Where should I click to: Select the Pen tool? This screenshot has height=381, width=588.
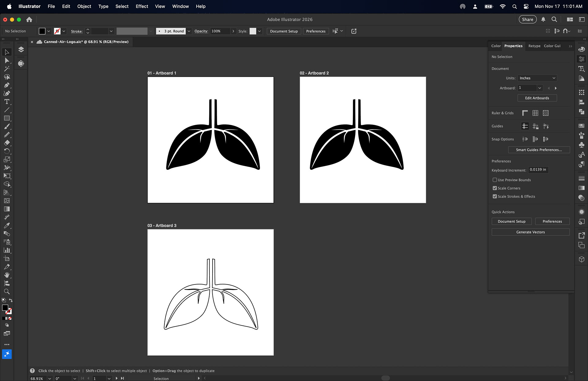click(7, 85)
